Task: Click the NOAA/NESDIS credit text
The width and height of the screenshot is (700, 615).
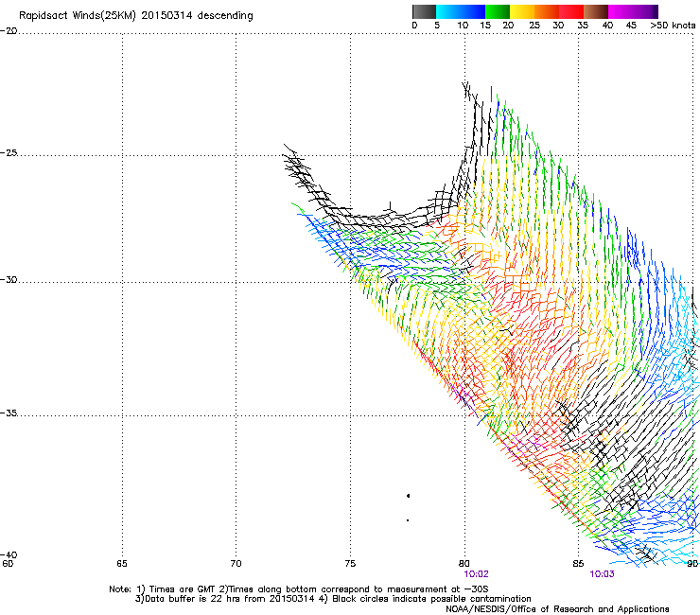Action: (557, 609)
